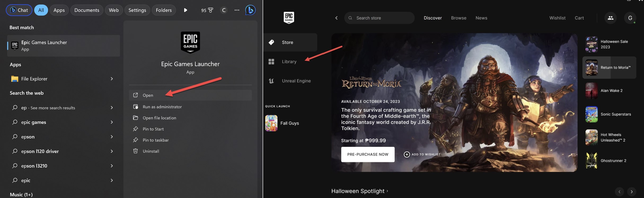Switch to the Browse tab in Epic store
Viewport: 644px width, 198px height.
(459, 18)
